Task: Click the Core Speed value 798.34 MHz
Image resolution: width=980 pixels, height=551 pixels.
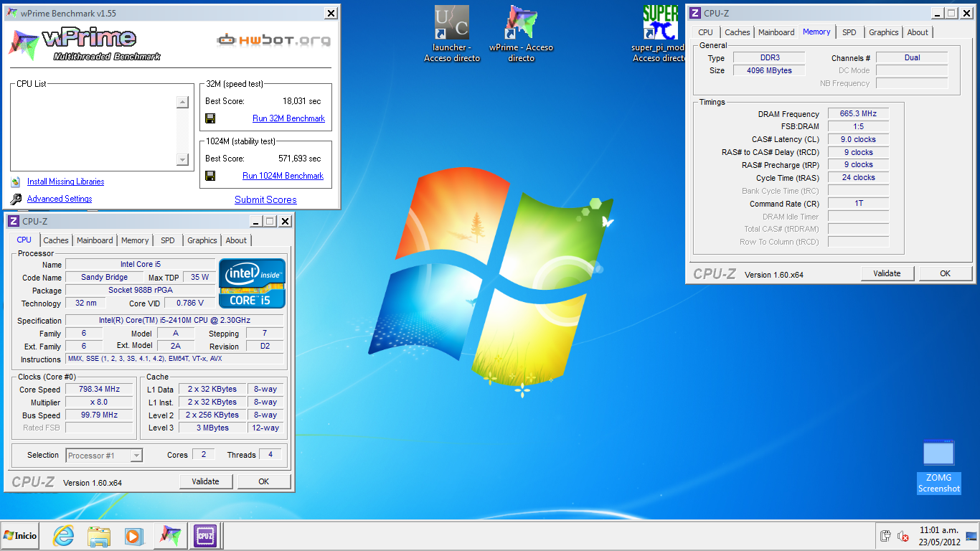Action: (x=99, y=390)
